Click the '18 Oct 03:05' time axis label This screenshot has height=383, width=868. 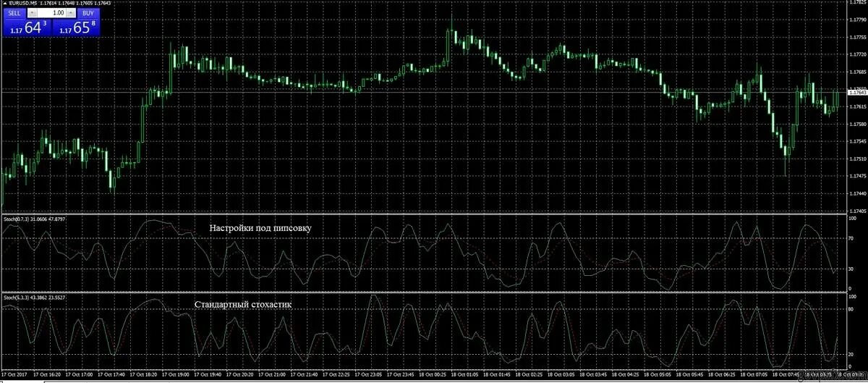561,374
